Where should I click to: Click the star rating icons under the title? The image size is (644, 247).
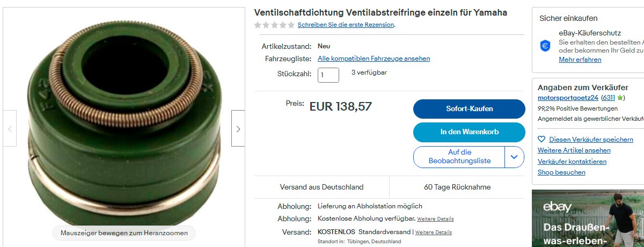274,25
